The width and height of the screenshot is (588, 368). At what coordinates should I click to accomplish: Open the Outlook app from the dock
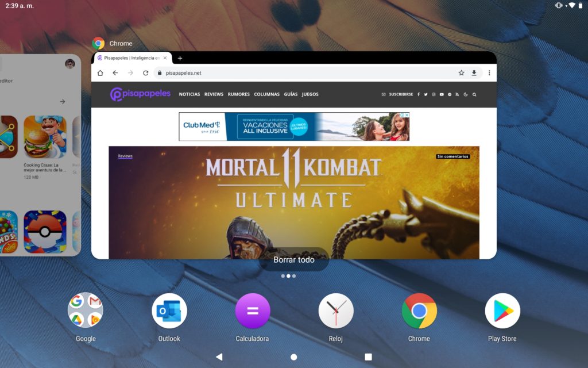169,311
